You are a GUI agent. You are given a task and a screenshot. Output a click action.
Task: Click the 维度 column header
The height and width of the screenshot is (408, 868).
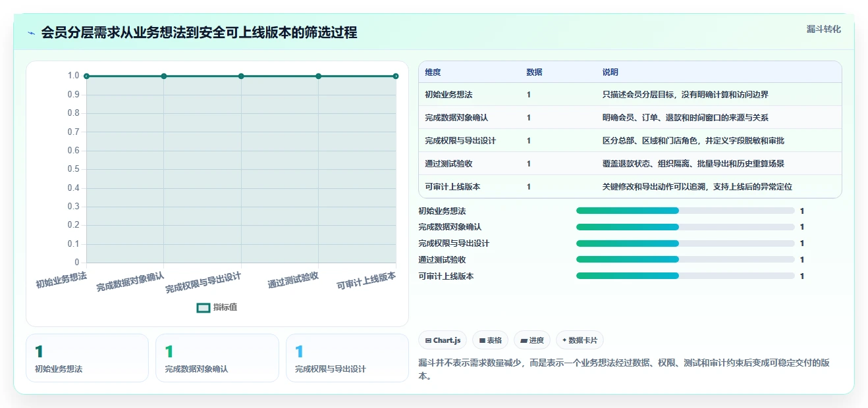tap(433, 72)
